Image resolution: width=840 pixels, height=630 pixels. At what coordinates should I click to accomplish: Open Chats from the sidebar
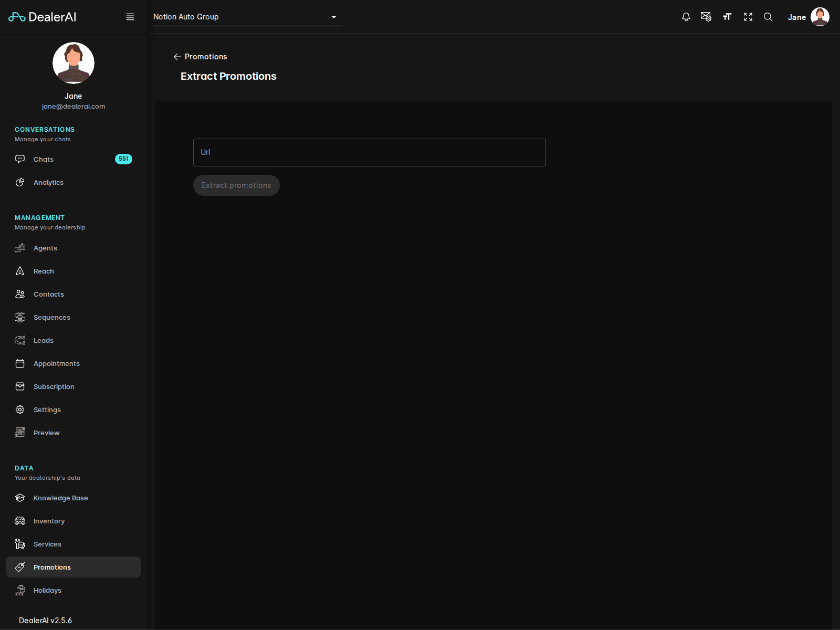pyautogui.click(x=44, y=159)
